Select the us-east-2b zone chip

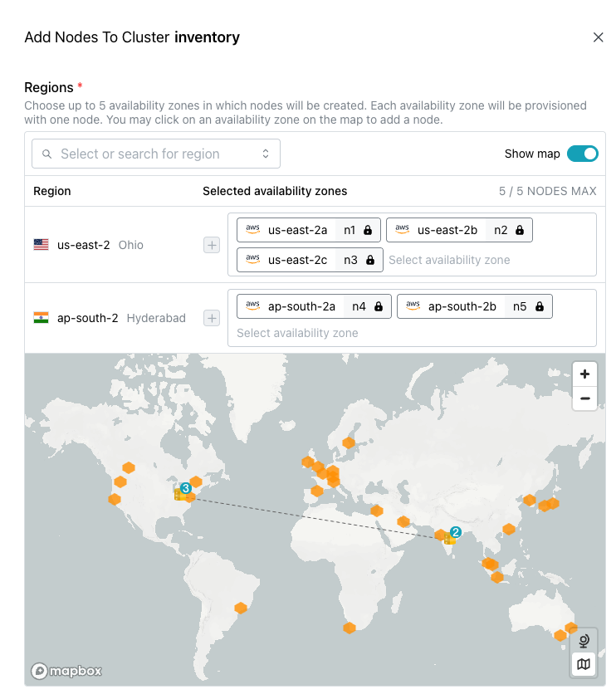point(447,230)
